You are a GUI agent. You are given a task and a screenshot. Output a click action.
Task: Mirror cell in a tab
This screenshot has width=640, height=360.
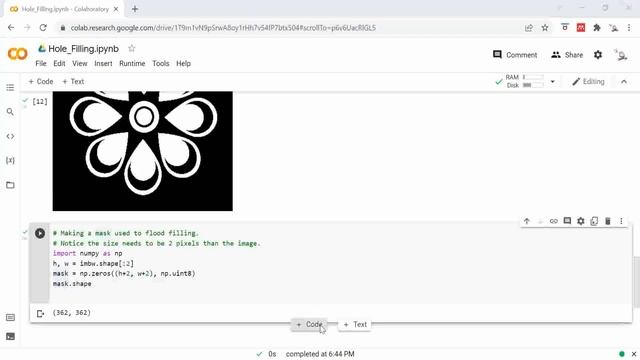594,221
